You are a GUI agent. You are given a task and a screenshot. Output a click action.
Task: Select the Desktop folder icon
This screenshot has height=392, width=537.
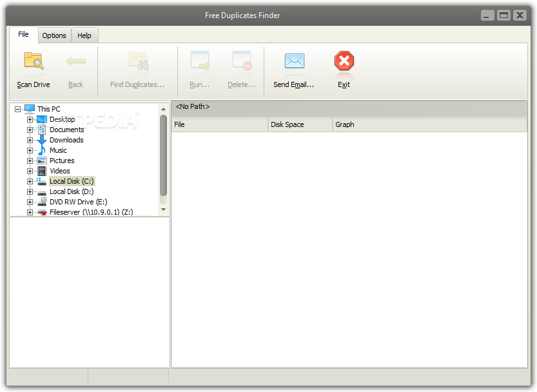[x=42, y=119]
